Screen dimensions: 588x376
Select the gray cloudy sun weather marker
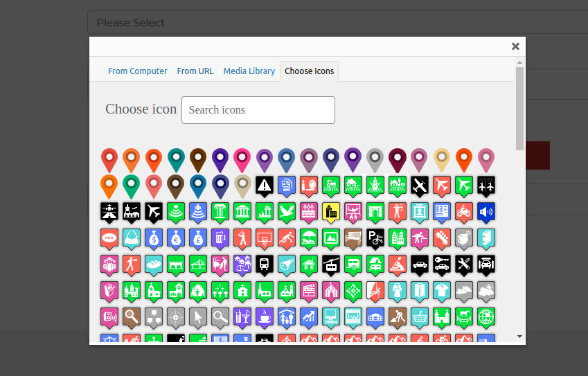486,291
